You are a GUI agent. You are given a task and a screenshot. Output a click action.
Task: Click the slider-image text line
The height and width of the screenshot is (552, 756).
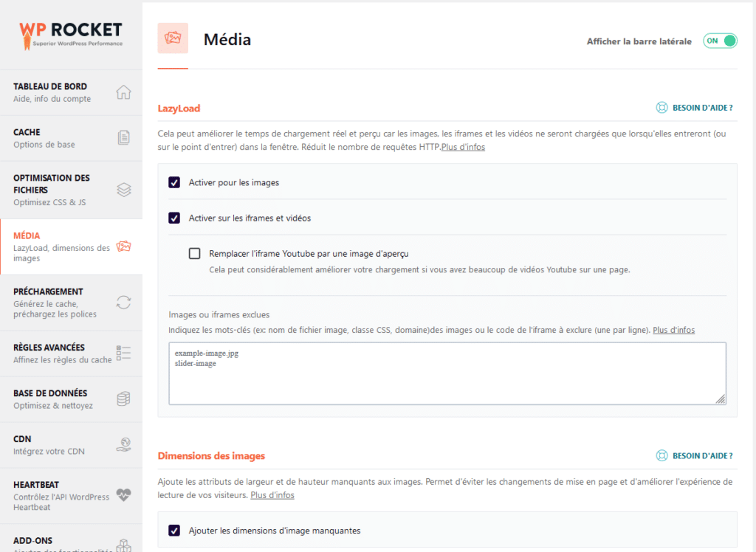[x=195, y=364]
